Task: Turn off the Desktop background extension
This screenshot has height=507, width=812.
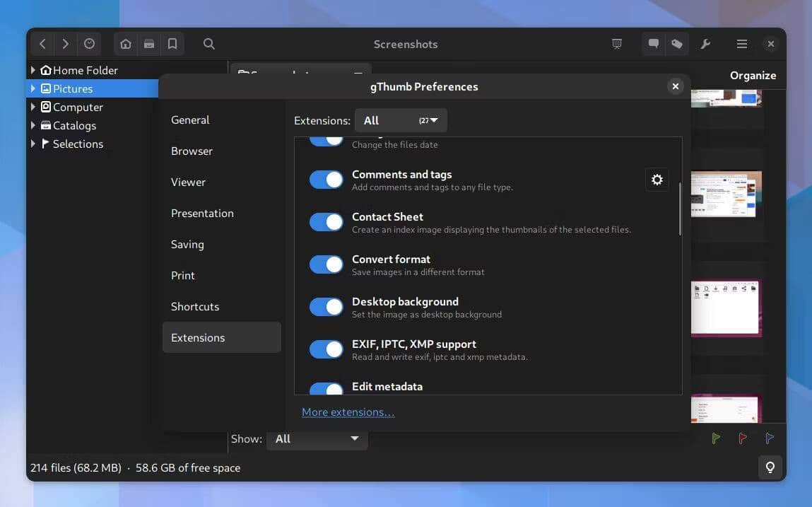Action: point(326,306)
